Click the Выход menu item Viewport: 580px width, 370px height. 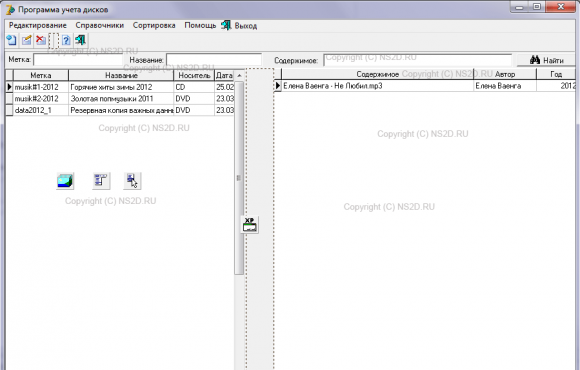(239, 26)
